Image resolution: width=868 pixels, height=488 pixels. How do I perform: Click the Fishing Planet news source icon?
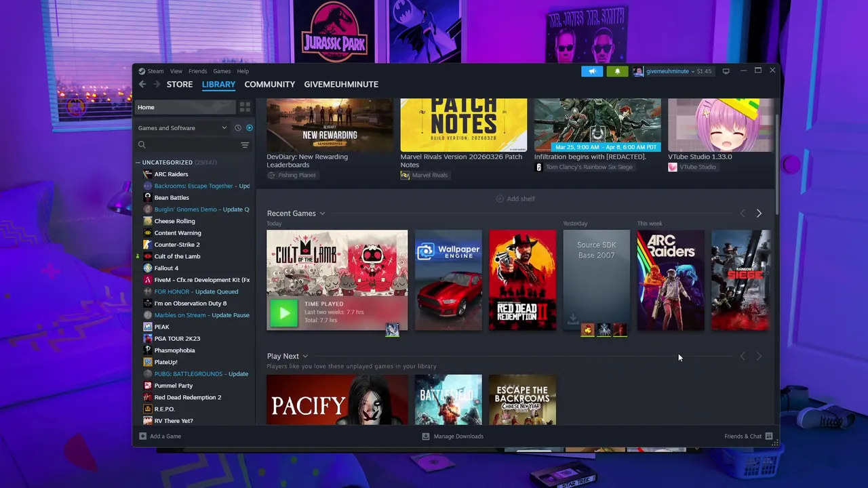(x=271, y=175)
